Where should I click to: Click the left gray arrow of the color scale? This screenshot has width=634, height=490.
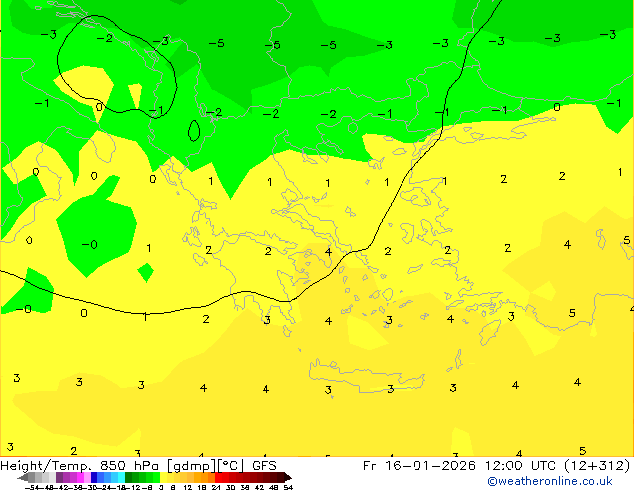(23, 478)
